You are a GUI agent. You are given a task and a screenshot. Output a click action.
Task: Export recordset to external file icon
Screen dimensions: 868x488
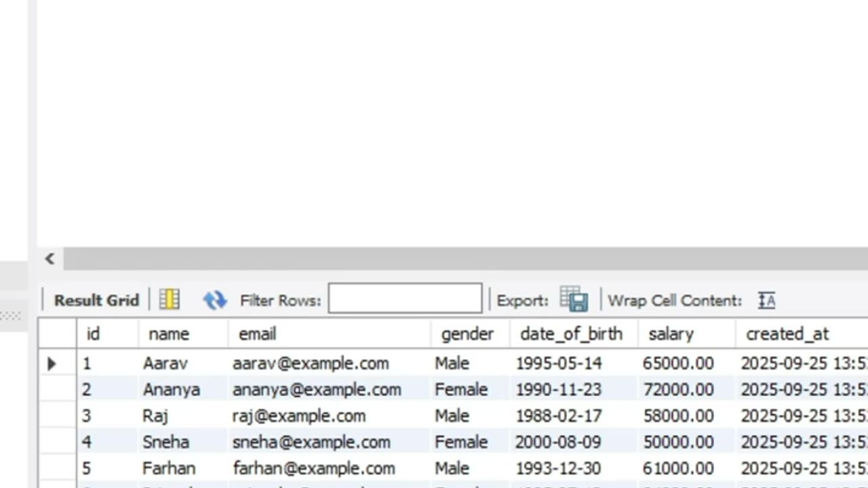574,299
